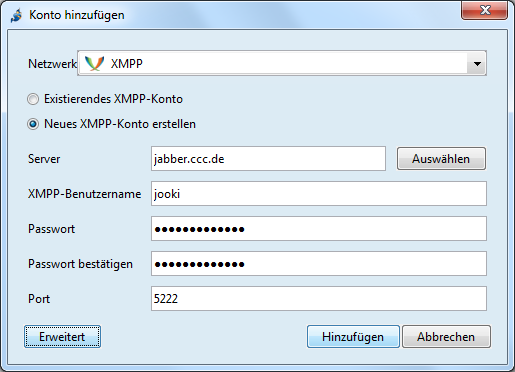Click the Netzwerk label
The width and height of the screenshot is (515, 372).
pyautogui.click(x=52, y=64)
